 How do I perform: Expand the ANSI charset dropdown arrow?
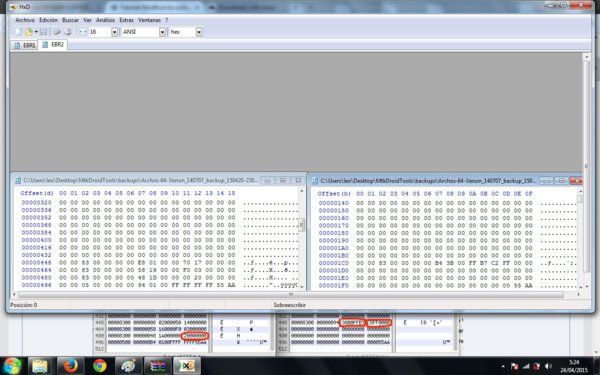click(x=162, y=32)
